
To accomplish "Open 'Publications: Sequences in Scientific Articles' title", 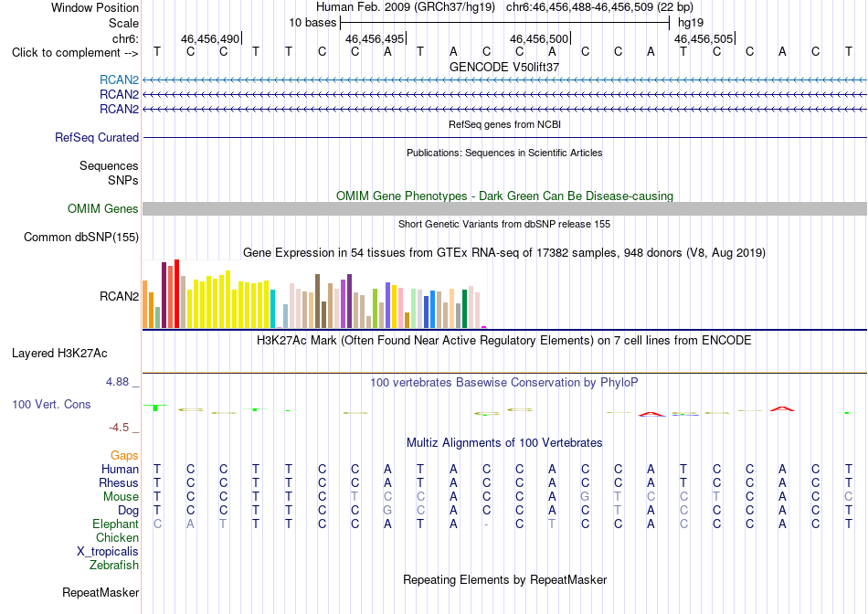I will pos(504,153).
